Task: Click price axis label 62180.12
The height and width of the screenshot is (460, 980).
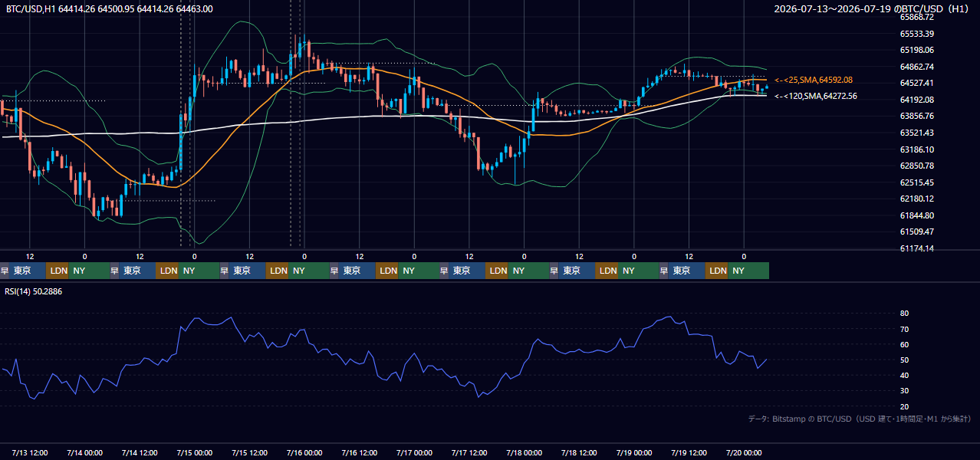Action: point(916,199)
